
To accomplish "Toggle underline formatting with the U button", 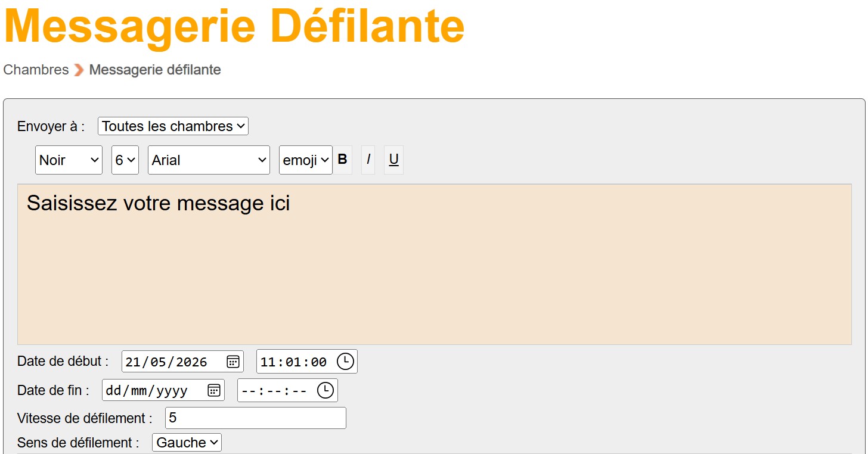I will [x=393, y=160].
